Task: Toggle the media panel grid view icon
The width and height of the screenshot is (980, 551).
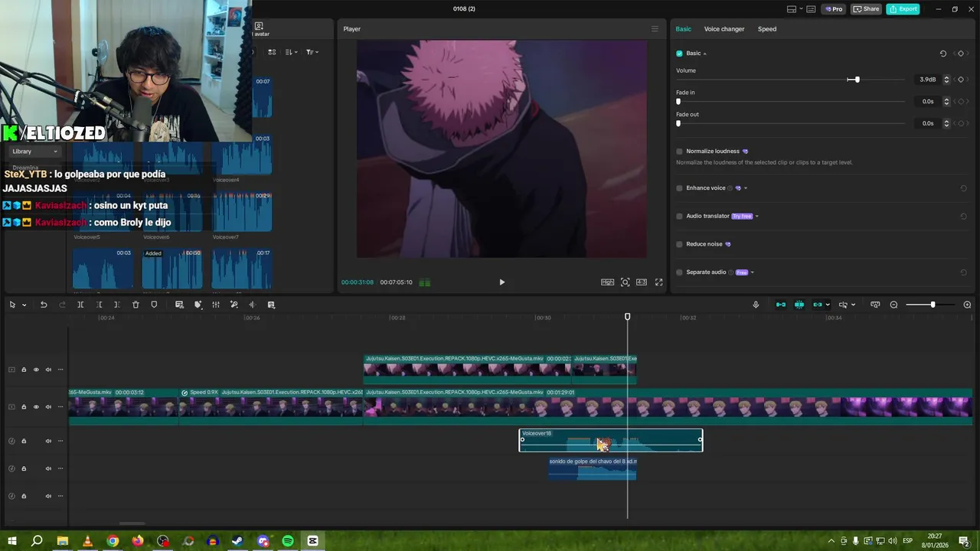Action: coord(272,52)
